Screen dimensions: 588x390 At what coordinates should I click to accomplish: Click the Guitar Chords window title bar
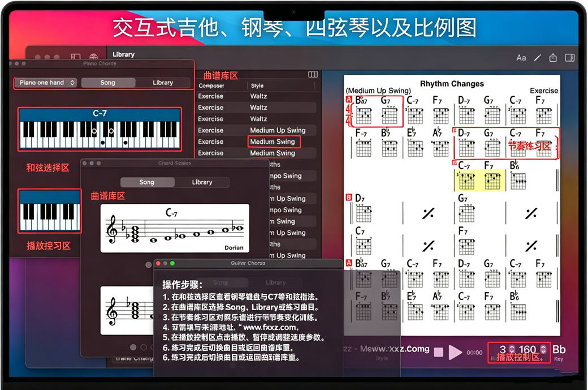click(248, 263)
